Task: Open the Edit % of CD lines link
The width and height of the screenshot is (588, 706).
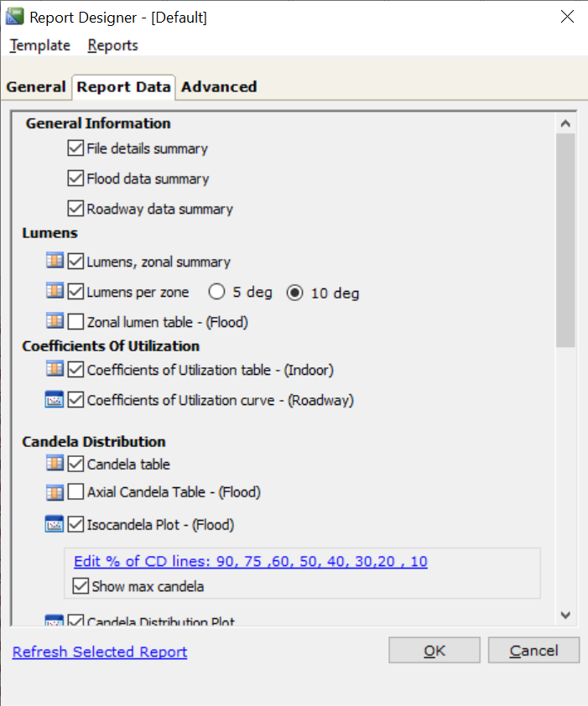Action: tap(251, 561)
